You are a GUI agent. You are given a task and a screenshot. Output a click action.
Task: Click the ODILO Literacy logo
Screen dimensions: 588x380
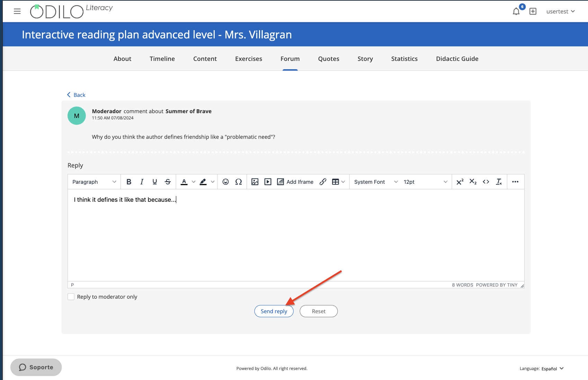(x=71, y=11)
